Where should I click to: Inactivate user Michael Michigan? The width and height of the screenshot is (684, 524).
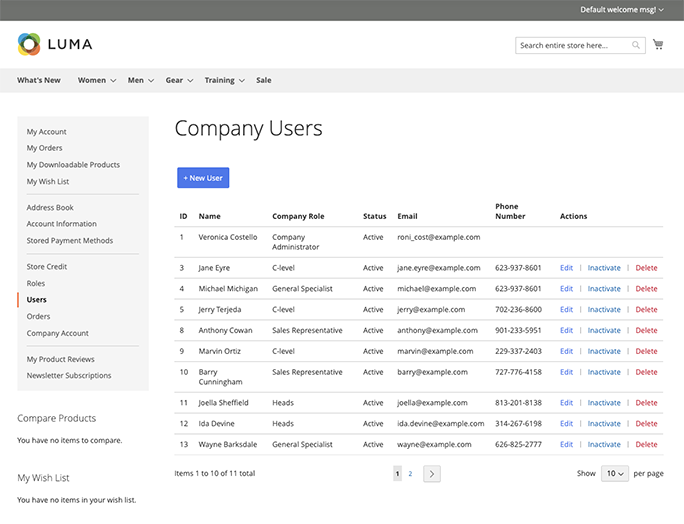pos(604,289)
